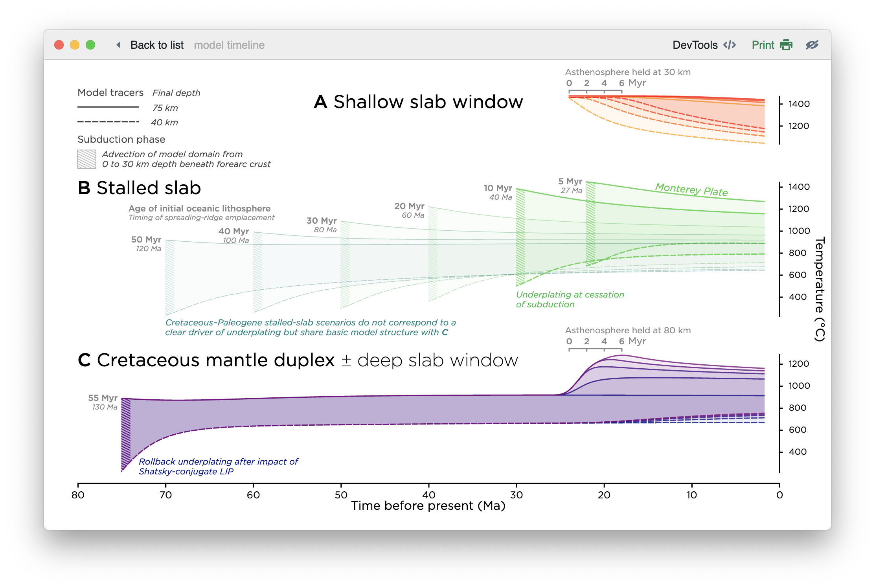Screen dimensions: 875x588
Task: Click the yellow minimize window dot
Action: point(75,45)
